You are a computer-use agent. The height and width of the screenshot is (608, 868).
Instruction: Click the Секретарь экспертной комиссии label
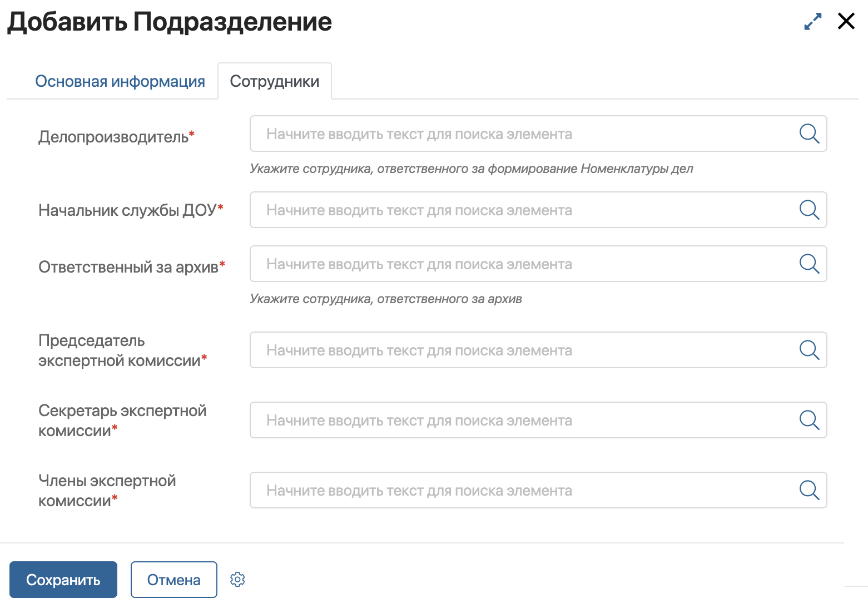(122, 421)
